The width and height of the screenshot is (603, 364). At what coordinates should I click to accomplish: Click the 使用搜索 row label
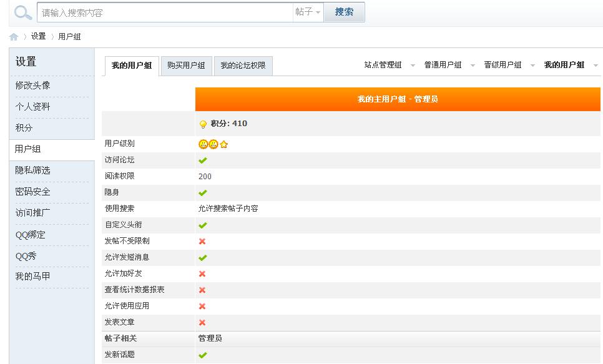[120, 209]
